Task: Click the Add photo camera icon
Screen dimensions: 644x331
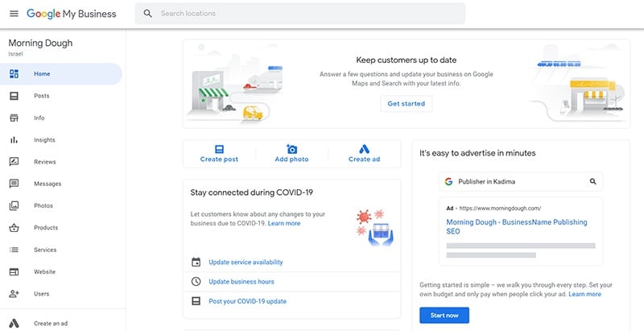Action: (x=291, y=149)
